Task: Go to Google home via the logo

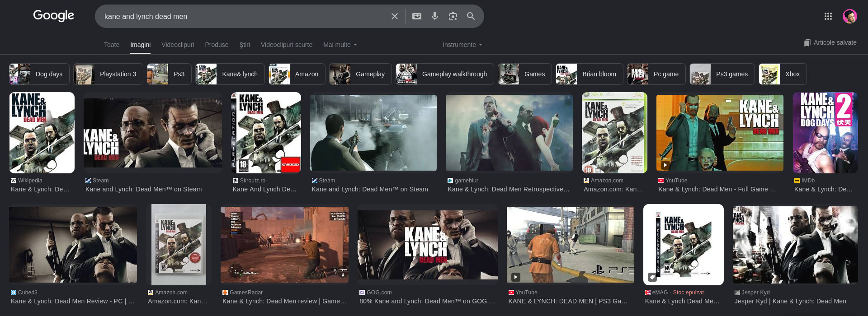Action: (54, 16)
